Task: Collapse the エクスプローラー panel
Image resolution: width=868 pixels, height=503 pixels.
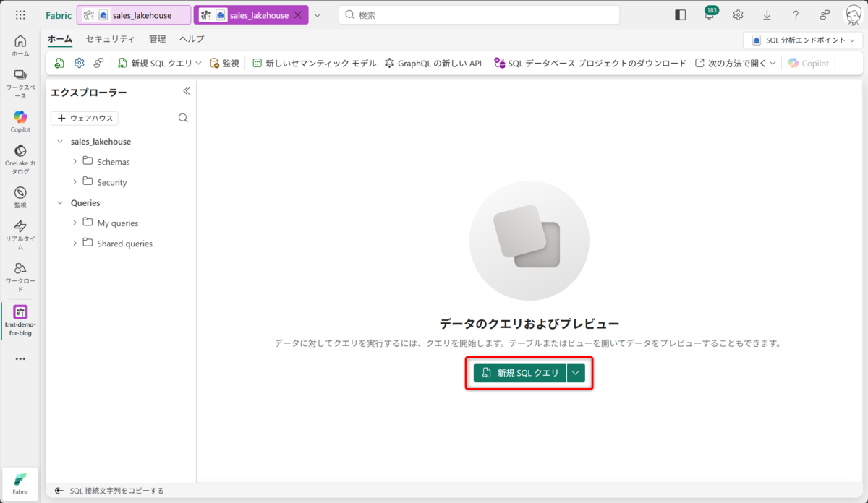Action: pyautogui.click(x=186, y=91)
